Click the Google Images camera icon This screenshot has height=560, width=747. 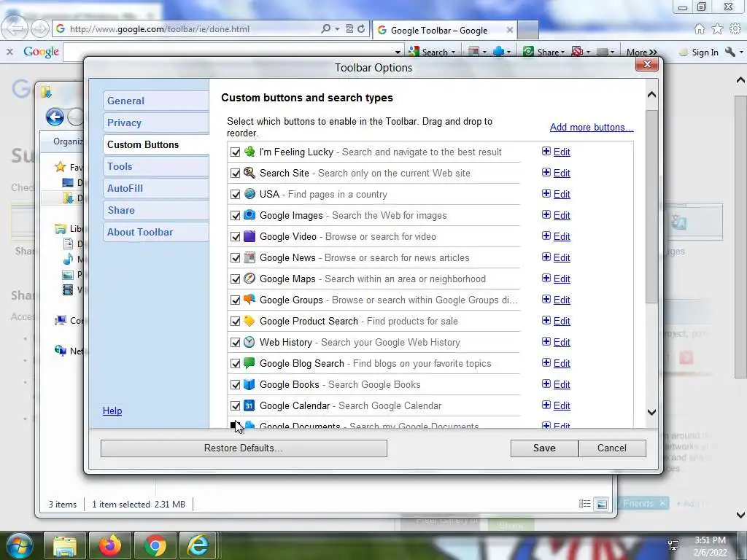click(x=249, y=215)
